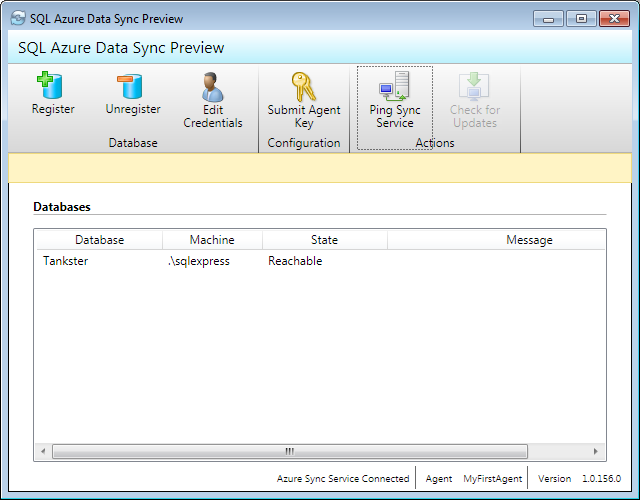Click the State column header

(324, 240)
